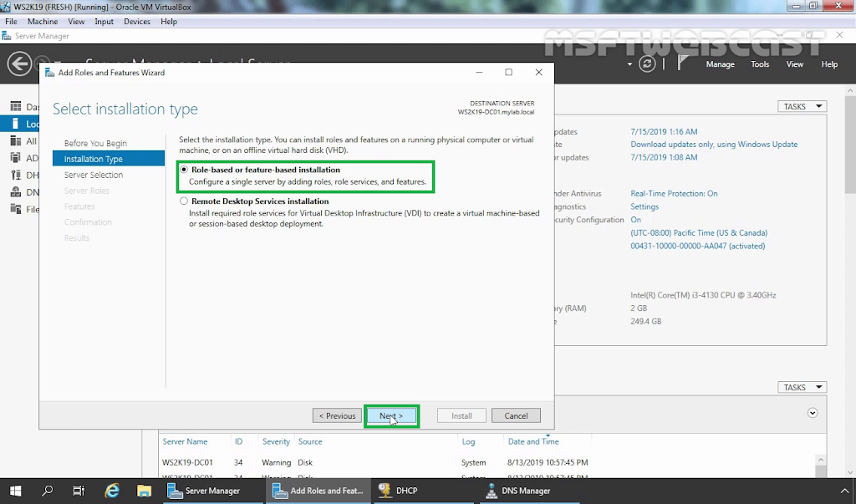
Task: Click the diagnostics Settings link
Action: click(645, 206)
